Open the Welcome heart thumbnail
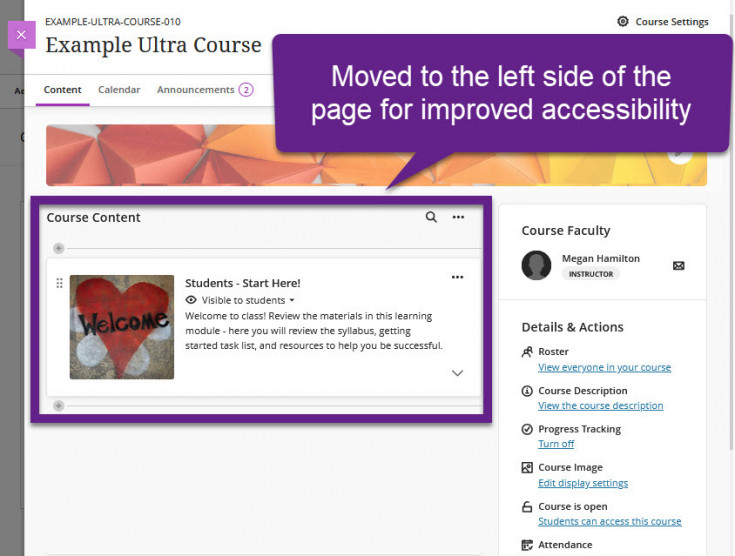The height and width of the screenshot is (556, 735). 122,327
